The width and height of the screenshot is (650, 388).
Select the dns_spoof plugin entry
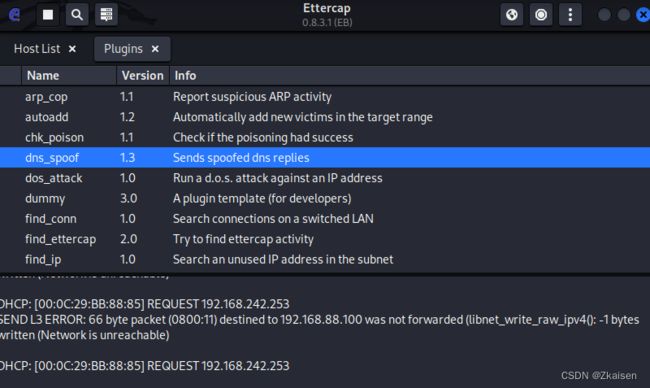(325, 158)
